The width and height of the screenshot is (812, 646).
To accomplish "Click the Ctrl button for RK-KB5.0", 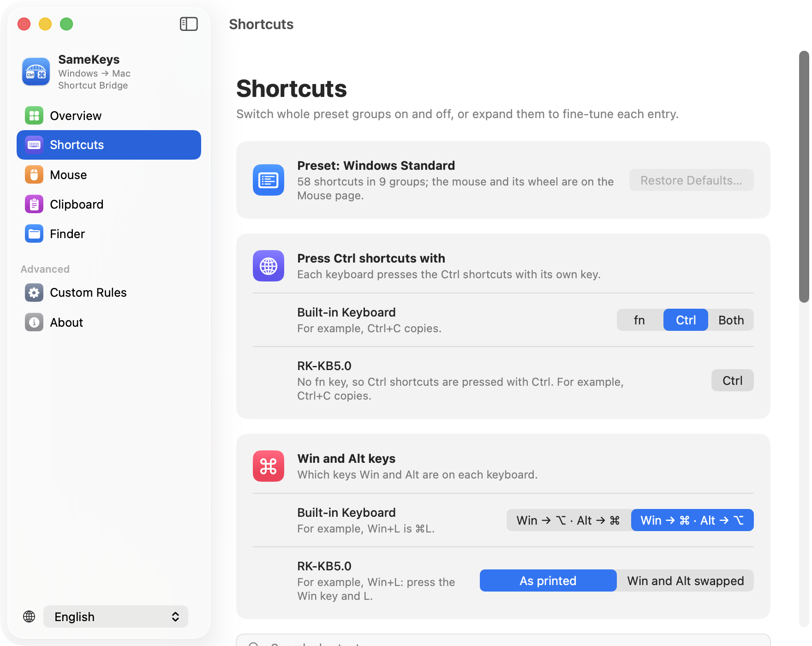I will point(732,380).
